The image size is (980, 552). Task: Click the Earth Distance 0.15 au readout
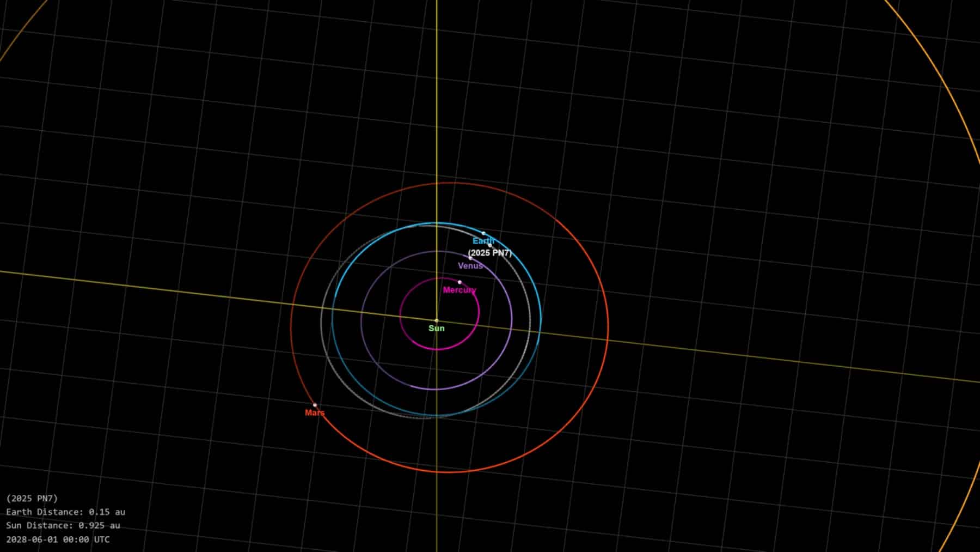(65, 512)
